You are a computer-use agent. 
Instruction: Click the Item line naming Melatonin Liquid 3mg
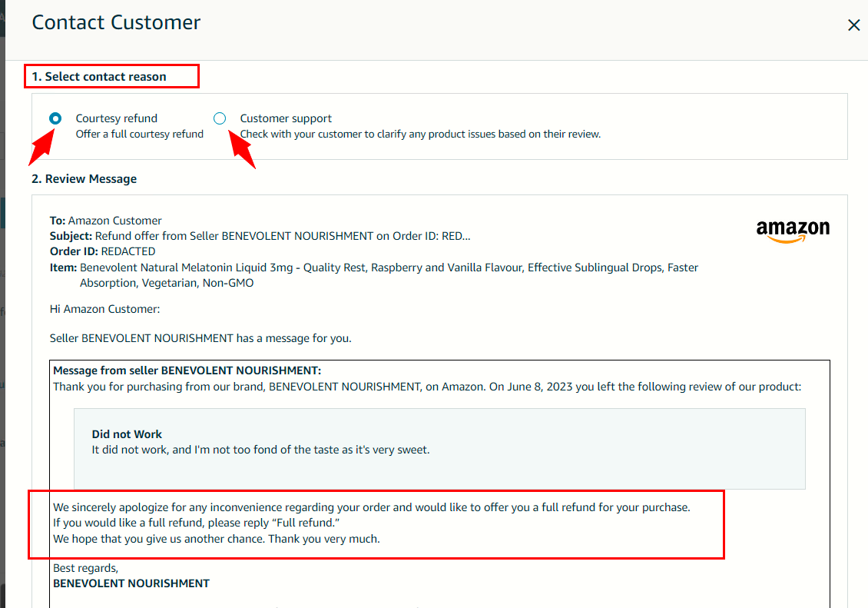(x=374, y=267)
